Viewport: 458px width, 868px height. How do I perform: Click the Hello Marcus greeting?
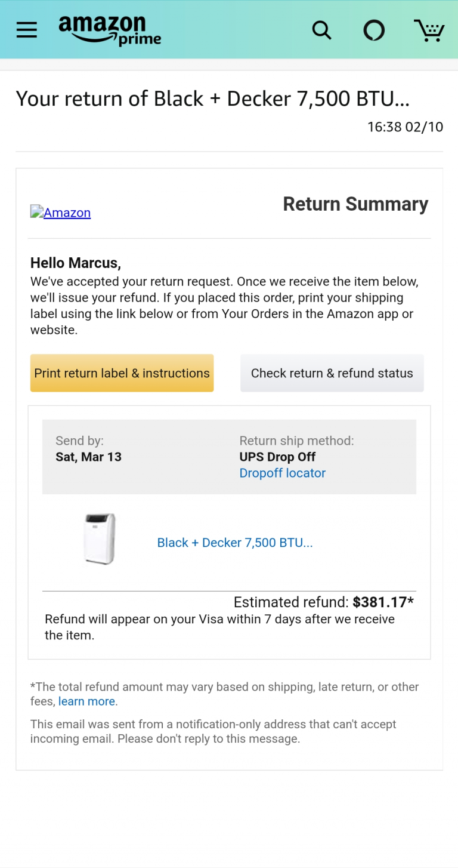coord(76,263)
